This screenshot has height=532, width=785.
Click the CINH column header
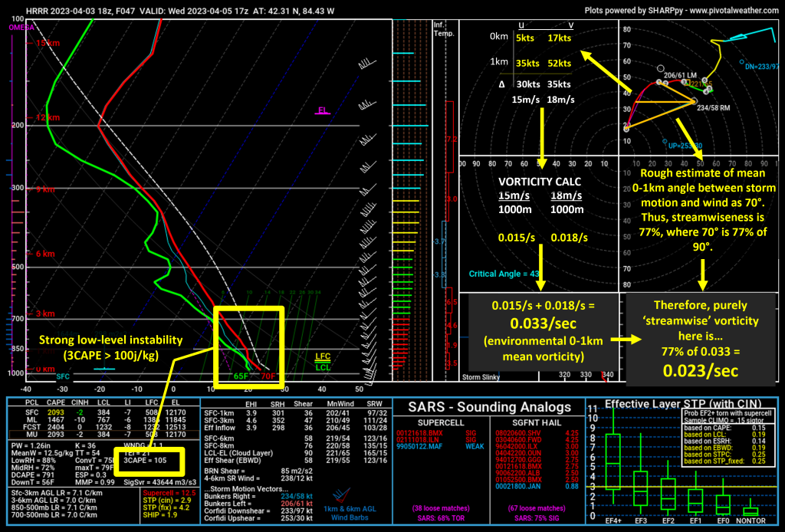pos(80,402)
